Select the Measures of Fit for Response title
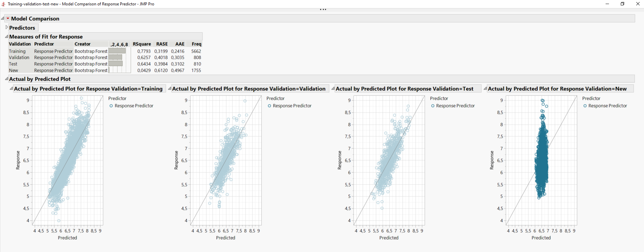644x252 pixels. [x=46, y=37]
